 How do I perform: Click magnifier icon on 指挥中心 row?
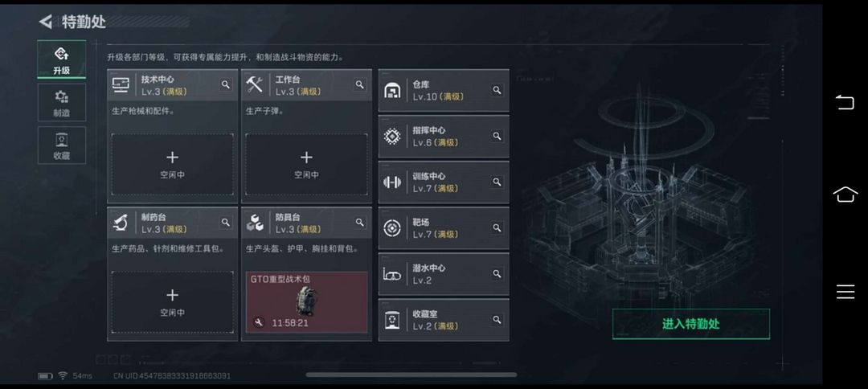pyautogui.click(x=497, y=136)
